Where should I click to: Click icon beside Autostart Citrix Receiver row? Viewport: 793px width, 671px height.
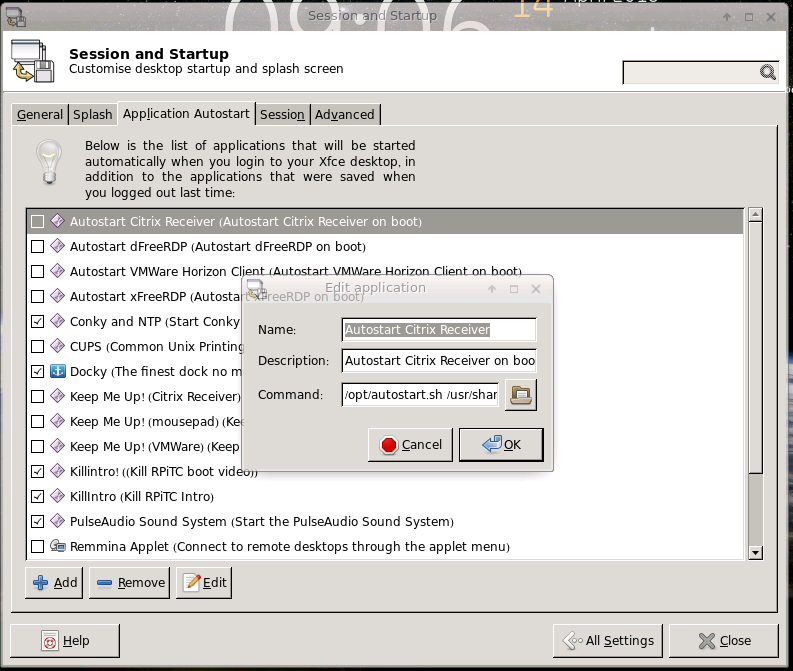(x=58, y=221)
